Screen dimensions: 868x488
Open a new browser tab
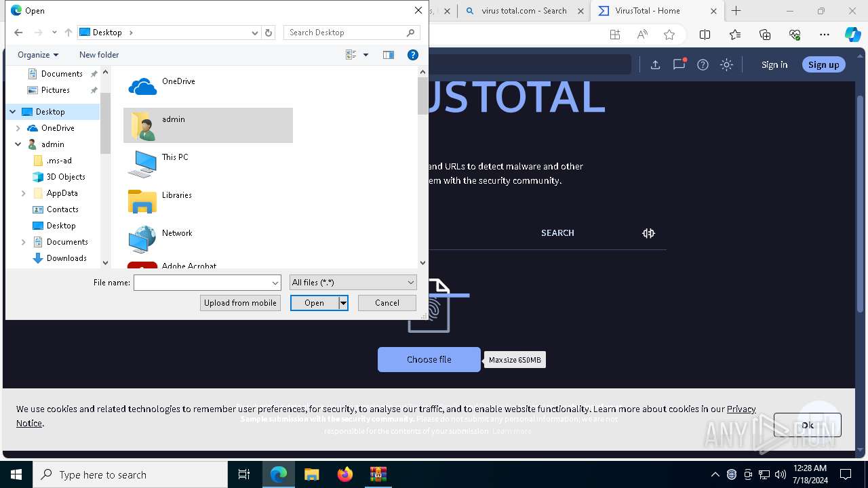tap(736, 11)
